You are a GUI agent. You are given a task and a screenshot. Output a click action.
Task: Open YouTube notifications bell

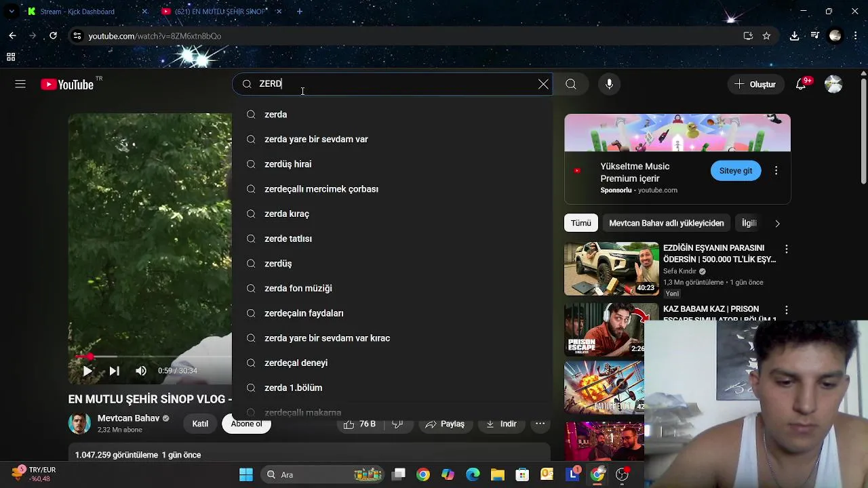tap(801, 84)
